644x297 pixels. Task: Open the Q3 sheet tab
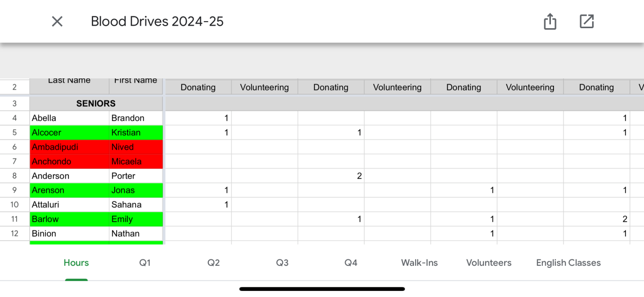(x=282, y=263)
